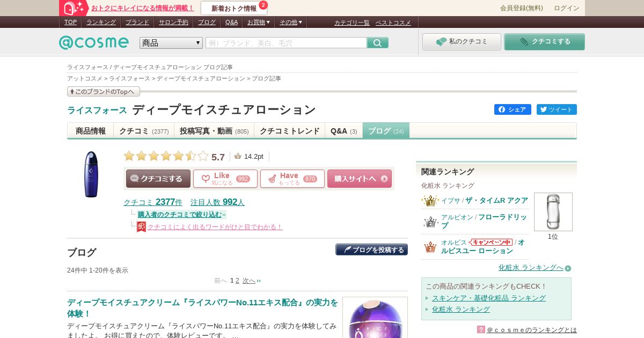
Task: Click the search magnifier button
Action: pyautogui.click(x=378, y=43)
